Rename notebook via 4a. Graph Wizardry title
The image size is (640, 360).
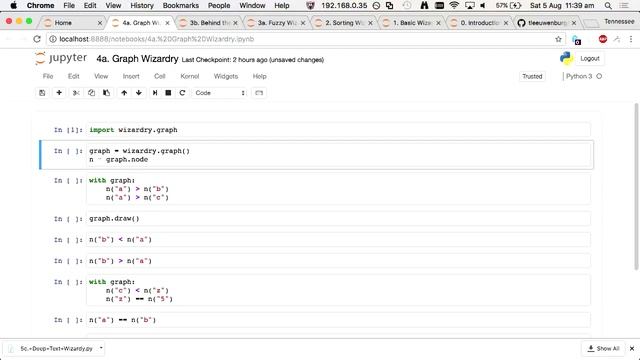[137, 59]
